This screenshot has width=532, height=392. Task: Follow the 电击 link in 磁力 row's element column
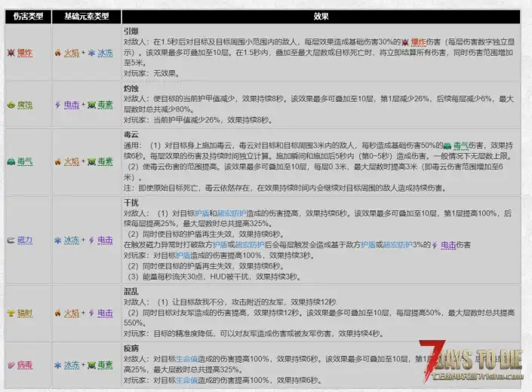point(105,240)
